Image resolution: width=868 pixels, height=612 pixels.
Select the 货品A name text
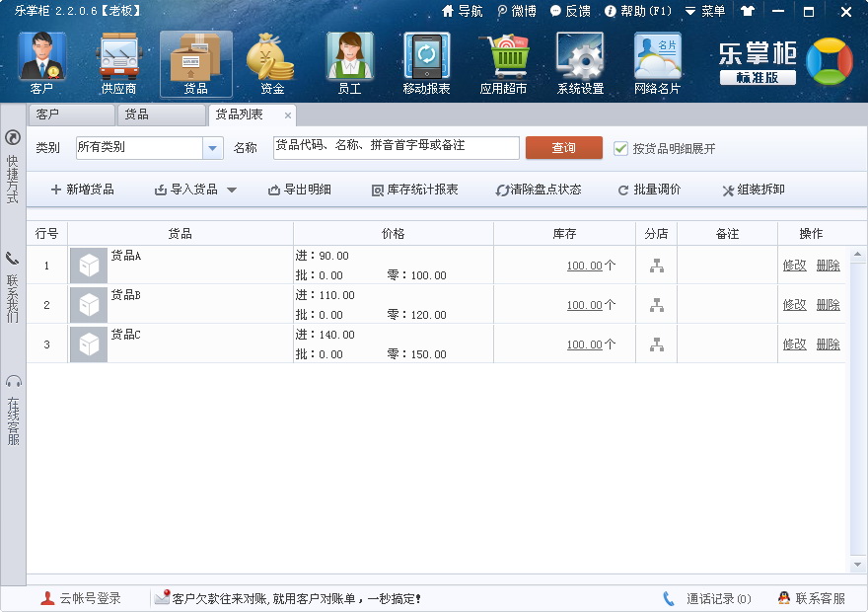(x=126, y=256)
